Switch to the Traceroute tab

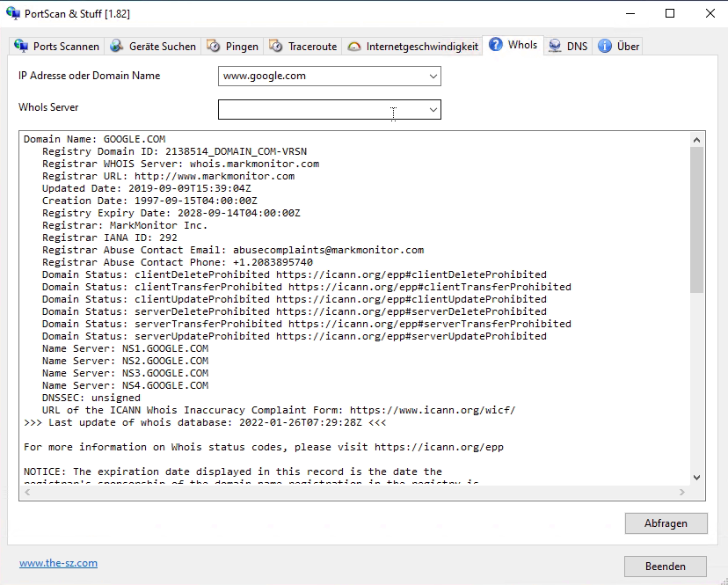[302, 45]
